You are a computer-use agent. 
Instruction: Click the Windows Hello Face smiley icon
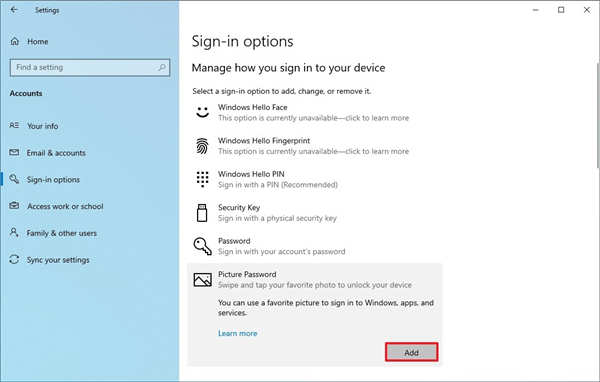click(x=202, y=112)
